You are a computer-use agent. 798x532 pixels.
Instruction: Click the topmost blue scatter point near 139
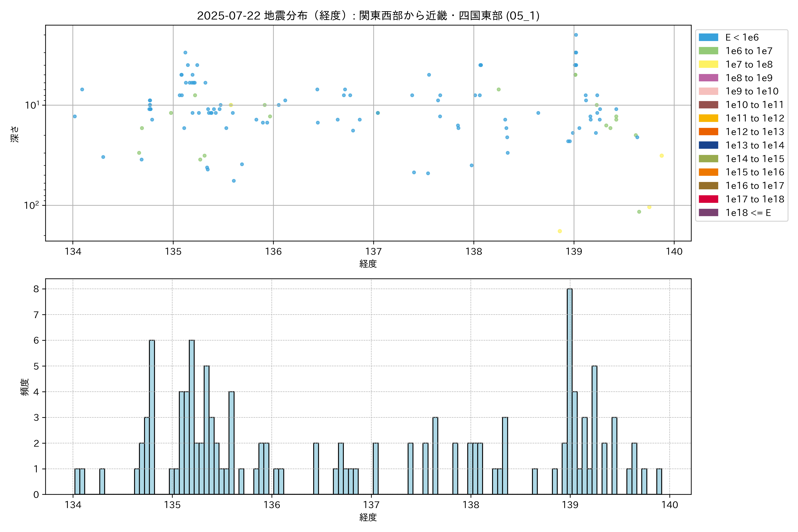coord(576,35)
